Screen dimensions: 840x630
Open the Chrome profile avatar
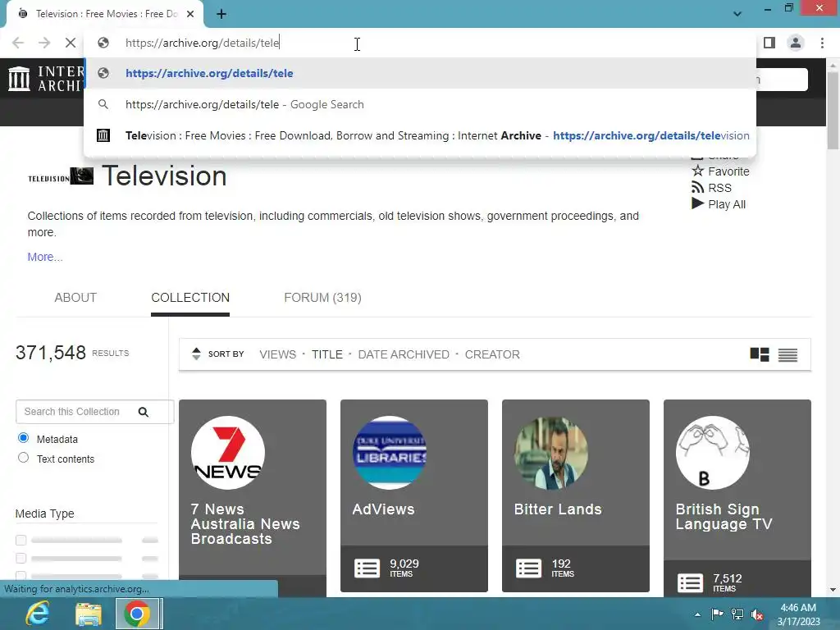coord(796,43)
